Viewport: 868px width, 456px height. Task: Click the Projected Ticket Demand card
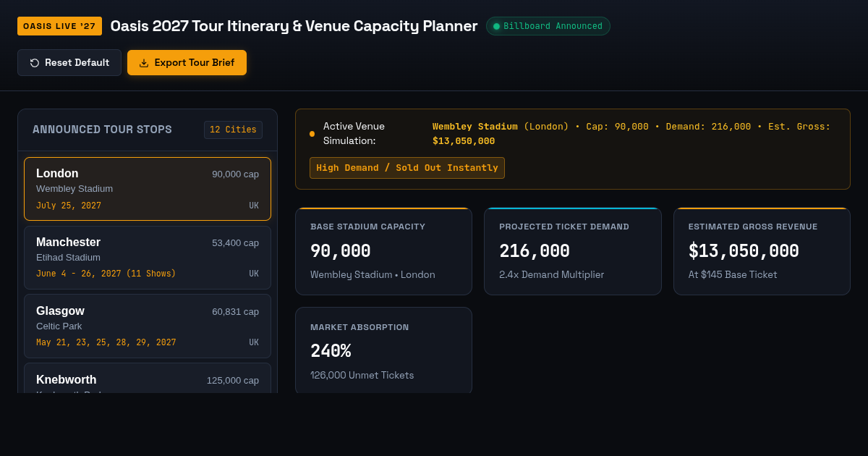573,251
